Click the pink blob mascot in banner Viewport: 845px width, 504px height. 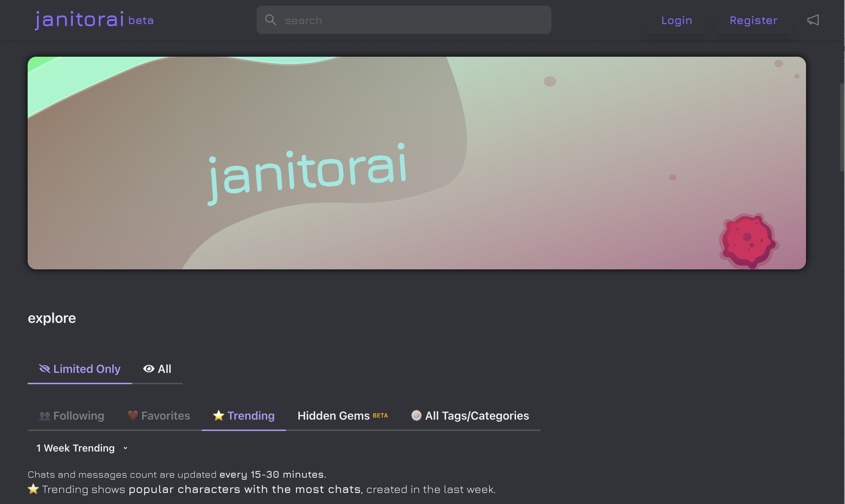tap(749, 241)
